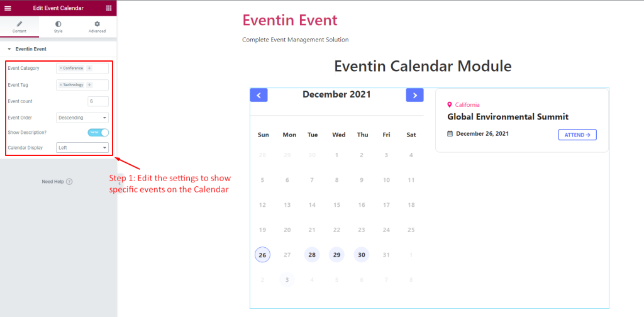
Task: Open the Global Environmental Summit event
Action: pyautogui.click(x=508, y=117)
